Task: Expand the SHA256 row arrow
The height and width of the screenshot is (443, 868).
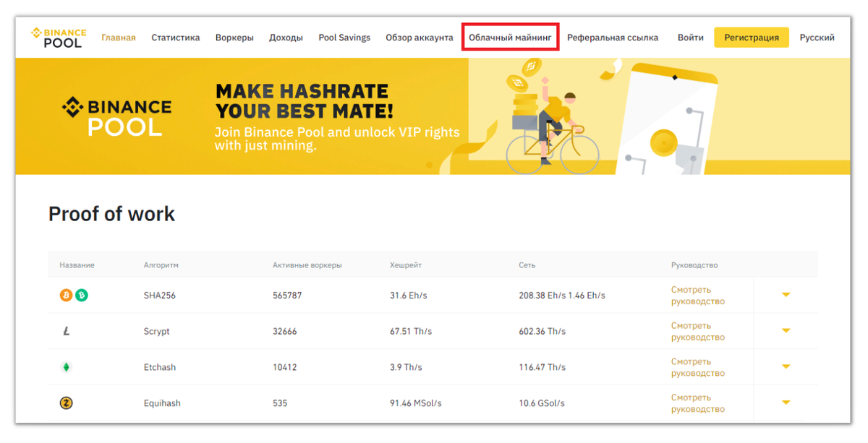Action: click(x=786, y=295)
